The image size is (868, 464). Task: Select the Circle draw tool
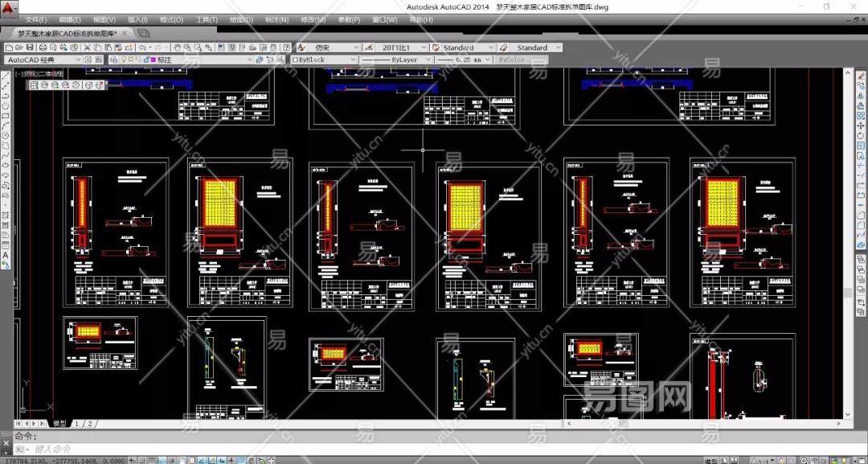6,135
